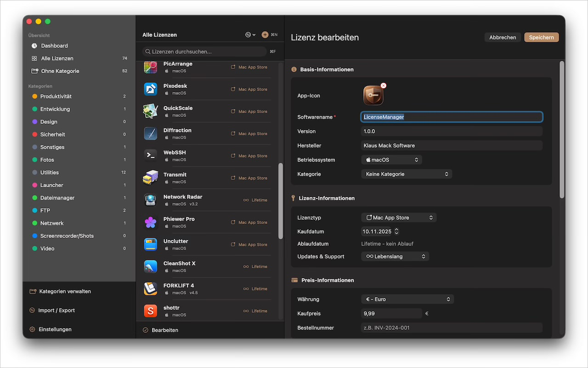
Task: Select the Network Radar Lifetime badge
Action: [255, 200]
